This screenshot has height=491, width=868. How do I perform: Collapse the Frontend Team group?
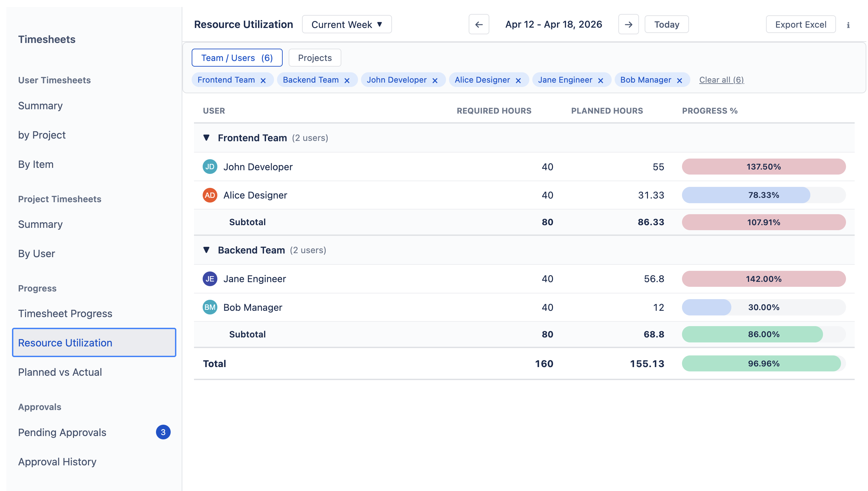coord(206,138)
